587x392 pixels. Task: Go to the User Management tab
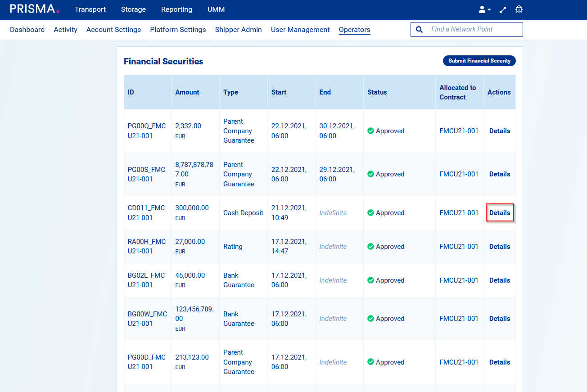point(300,30)
